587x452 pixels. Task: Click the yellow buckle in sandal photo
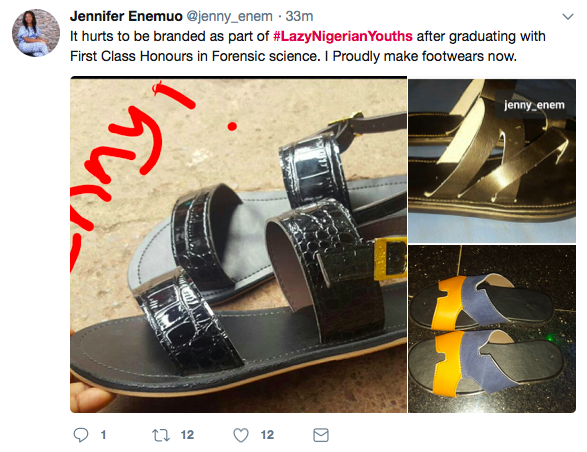coord(390,258)
